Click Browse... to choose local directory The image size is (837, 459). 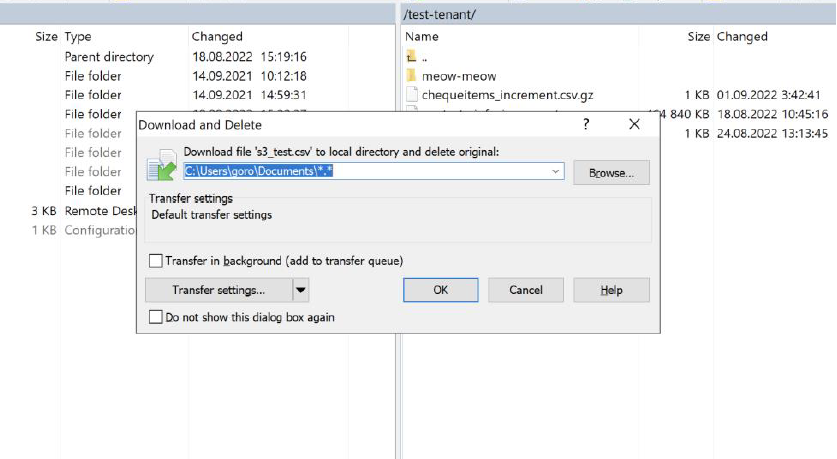pos(611,173)
